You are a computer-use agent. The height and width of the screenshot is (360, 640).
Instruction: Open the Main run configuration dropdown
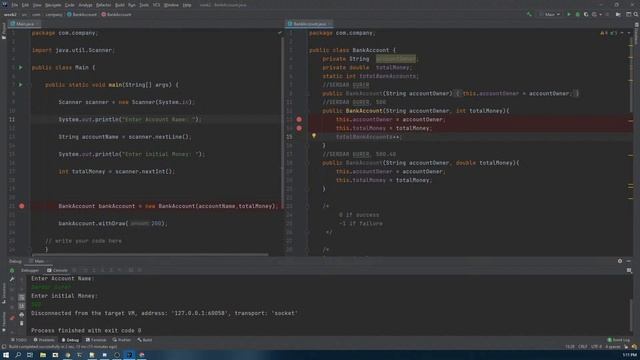pos(549,14)
